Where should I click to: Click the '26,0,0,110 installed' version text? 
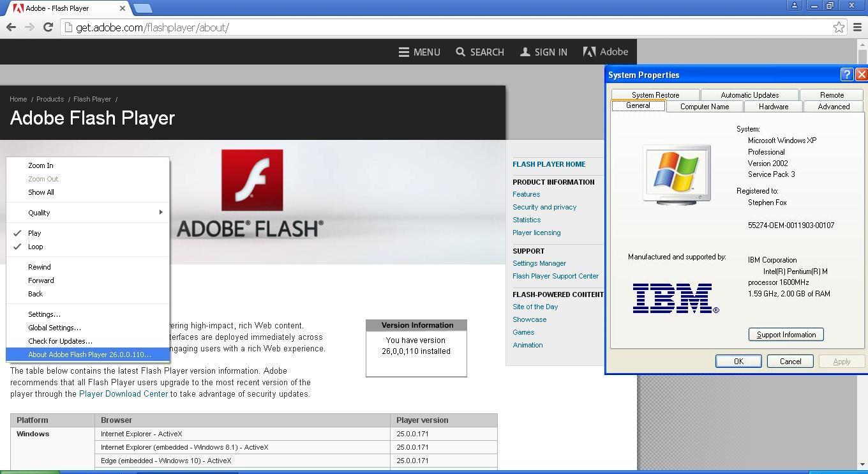tap(416, 351)
